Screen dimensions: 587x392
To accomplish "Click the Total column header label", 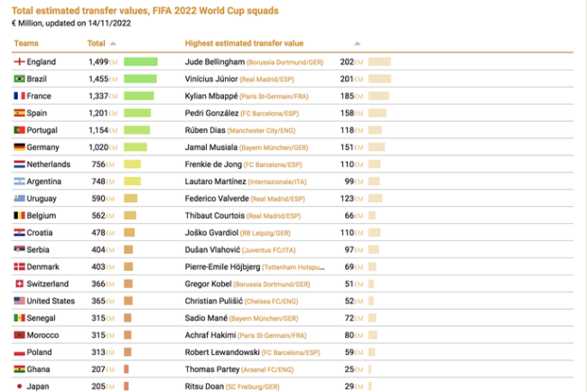I will 96,43.
